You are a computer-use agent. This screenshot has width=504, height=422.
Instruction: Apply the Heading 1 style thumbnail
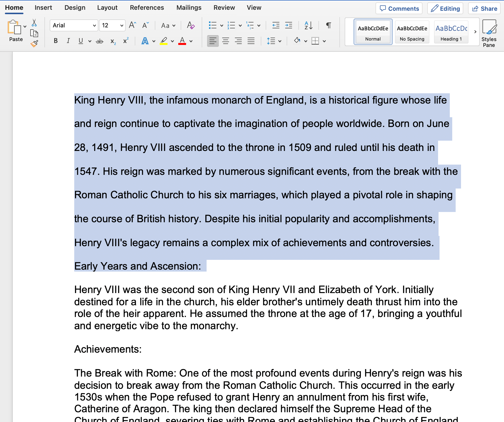pyautogui.click(x=451, y=32)
